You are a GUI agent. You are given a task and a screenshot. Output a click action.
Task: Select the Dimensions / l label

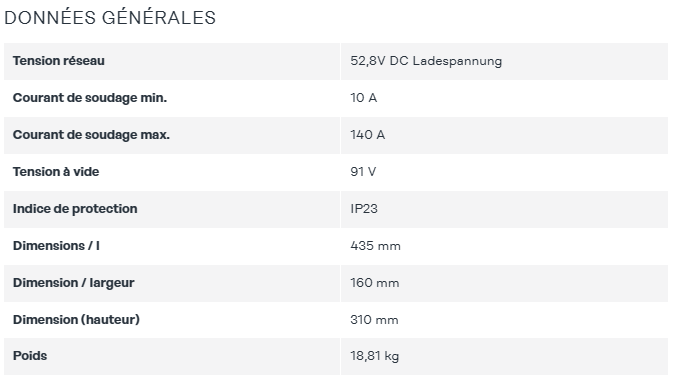(56, 245)
